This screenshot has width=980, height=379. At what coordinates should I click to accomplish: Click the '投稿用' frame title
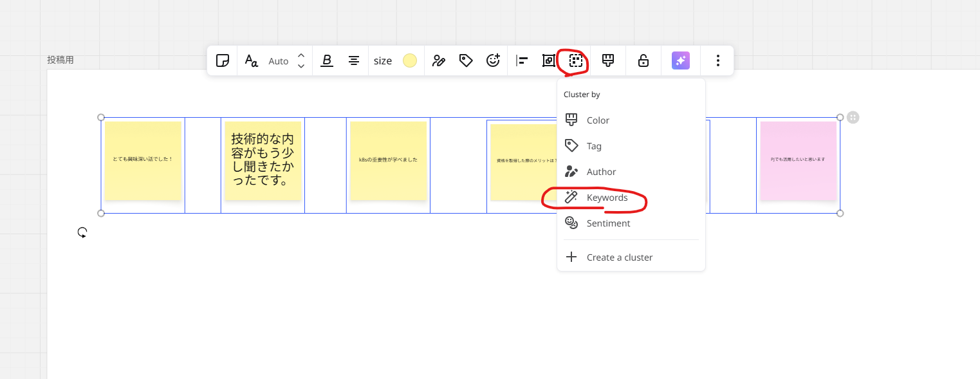click(x=60, y=60)
